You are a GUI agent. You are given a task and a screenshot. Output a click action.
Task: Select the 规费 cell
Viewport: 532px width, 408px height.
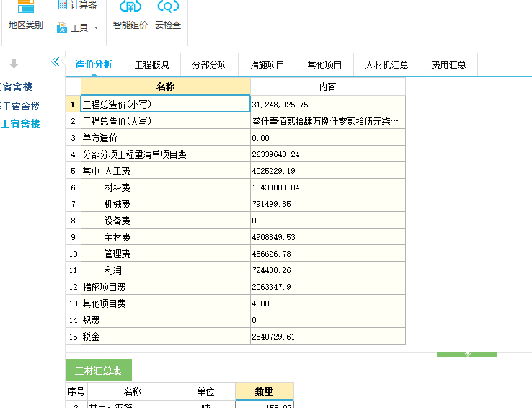pos(166,320)
